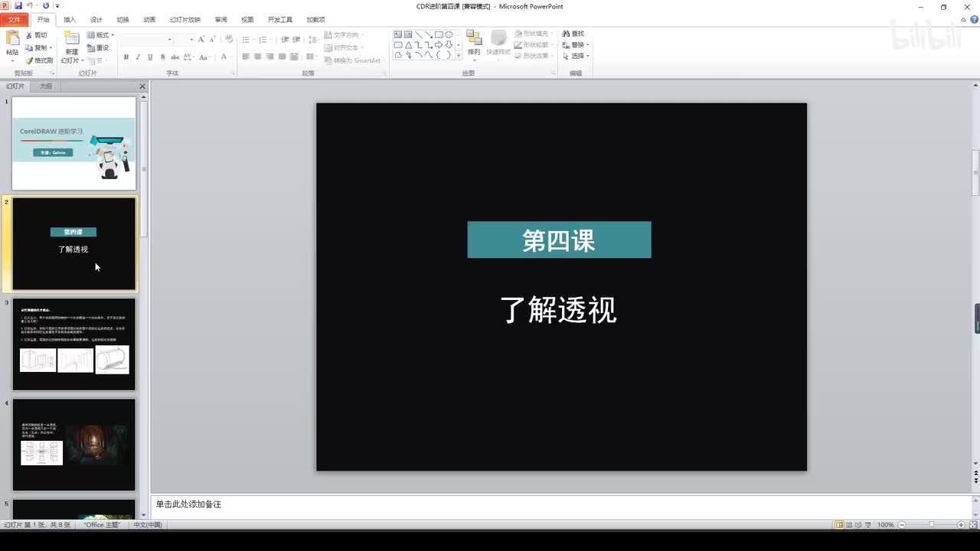Click the 第四课 title box on slide

point(559,240)
